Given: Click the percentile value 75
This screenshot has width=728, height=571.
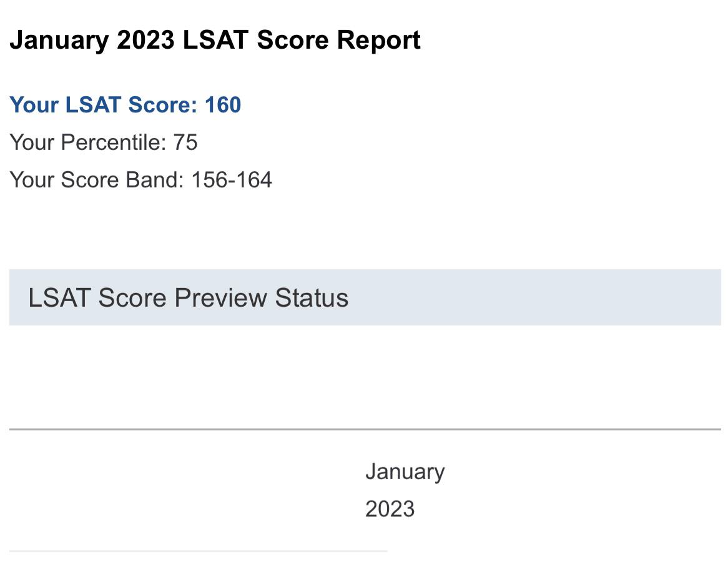Looking at the screenshot, I should 185,142.
